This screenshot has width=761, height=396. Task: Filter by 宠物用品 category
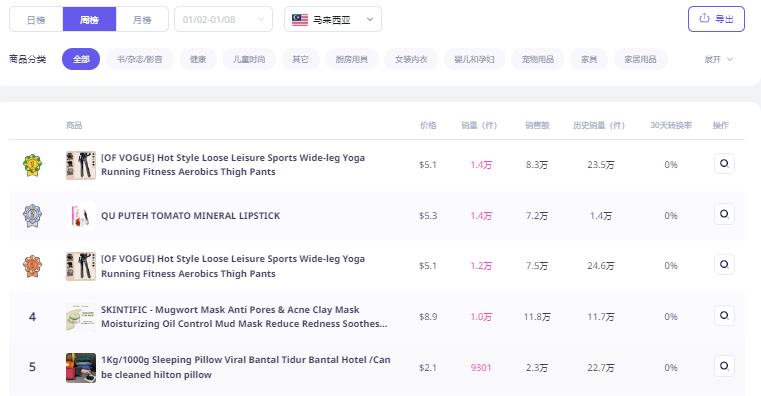pyautogui.click(x=538, y=59)
